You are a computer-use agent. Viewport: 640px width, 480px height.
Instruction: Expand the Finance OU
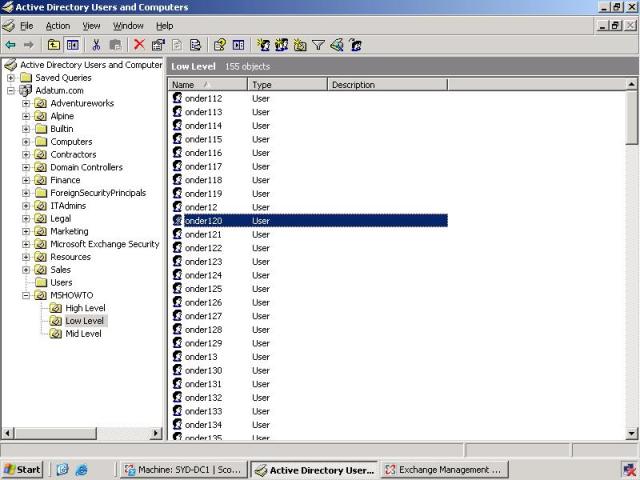(26, 180)
